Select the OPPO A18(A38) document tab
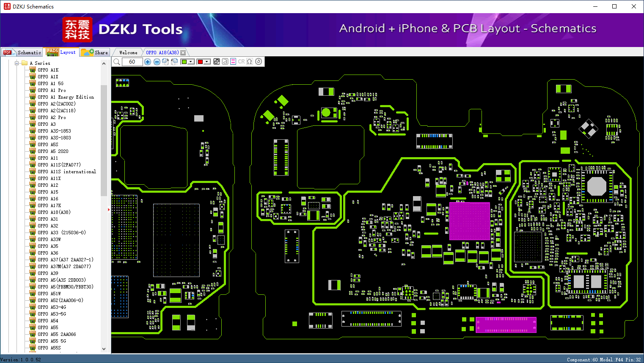The height and width of the screenshot is (363, 644). (162, 53)
